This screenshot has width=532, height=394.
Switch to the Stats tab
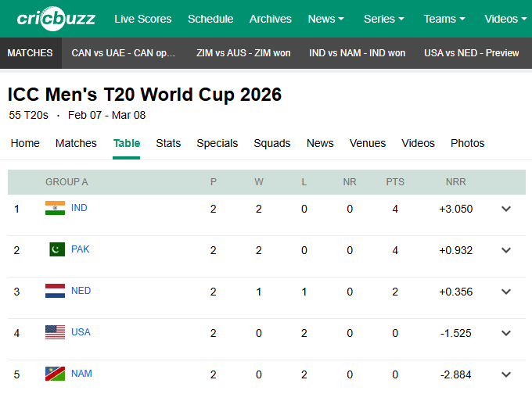tap(168, 143)
